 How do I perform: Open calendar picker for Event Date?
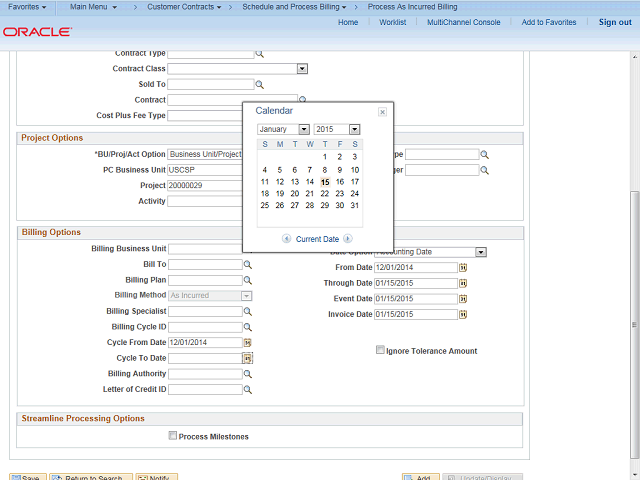pyautogui.click(x=463, y=299)
